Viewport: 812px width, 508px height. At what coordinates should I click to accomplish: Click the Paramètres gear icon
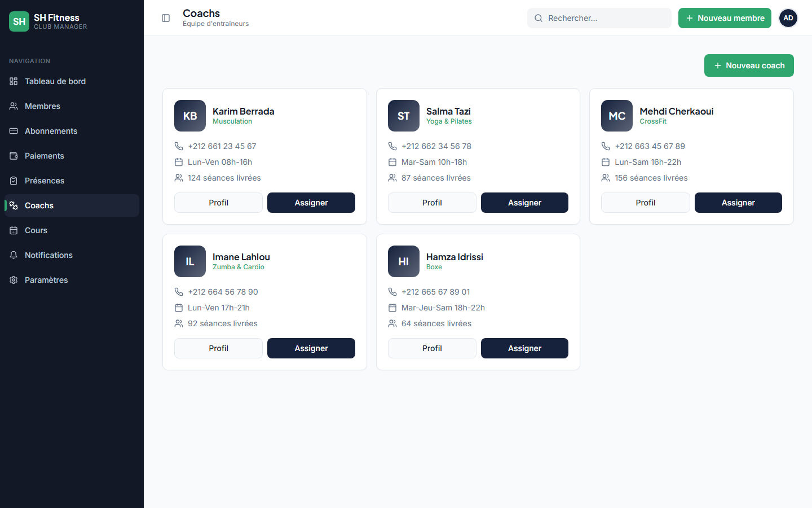click(14, 280)
